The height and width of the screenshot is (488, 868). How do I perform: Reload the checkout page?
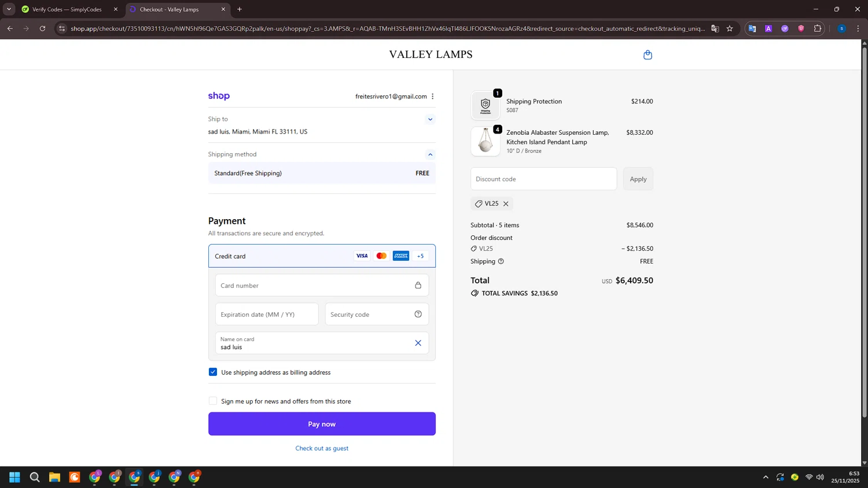(42, 28)
